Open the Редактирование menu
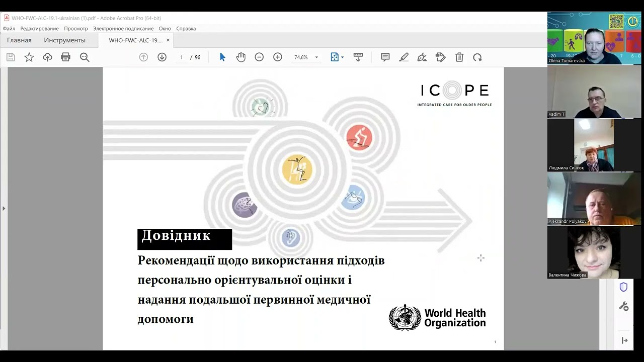This screenshot has height=362, width=644. [x=40, y=29]
